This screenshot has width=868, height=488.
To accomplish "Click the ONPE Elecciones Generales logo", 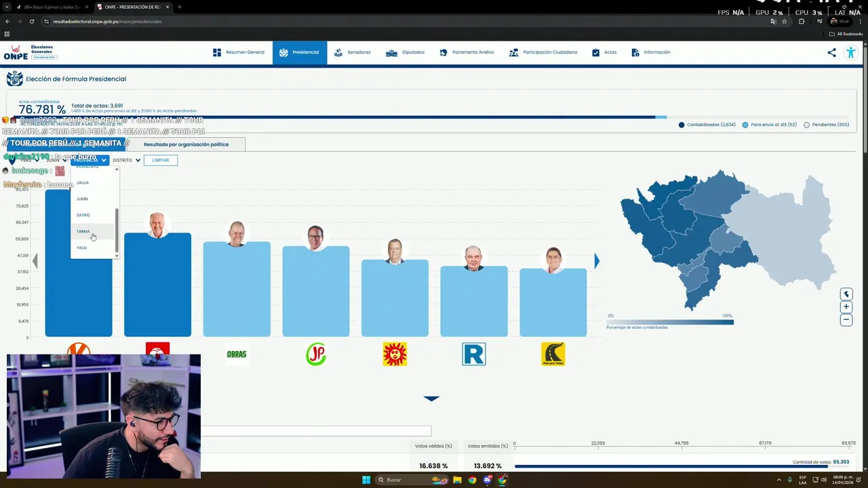I will tap(31, 52).
